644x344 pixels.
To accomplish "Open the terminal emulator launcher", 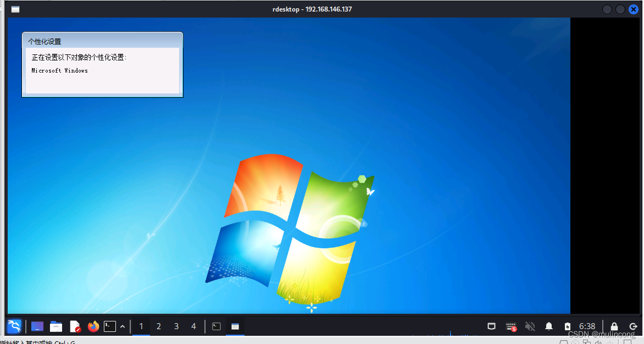I will [110, 326].
